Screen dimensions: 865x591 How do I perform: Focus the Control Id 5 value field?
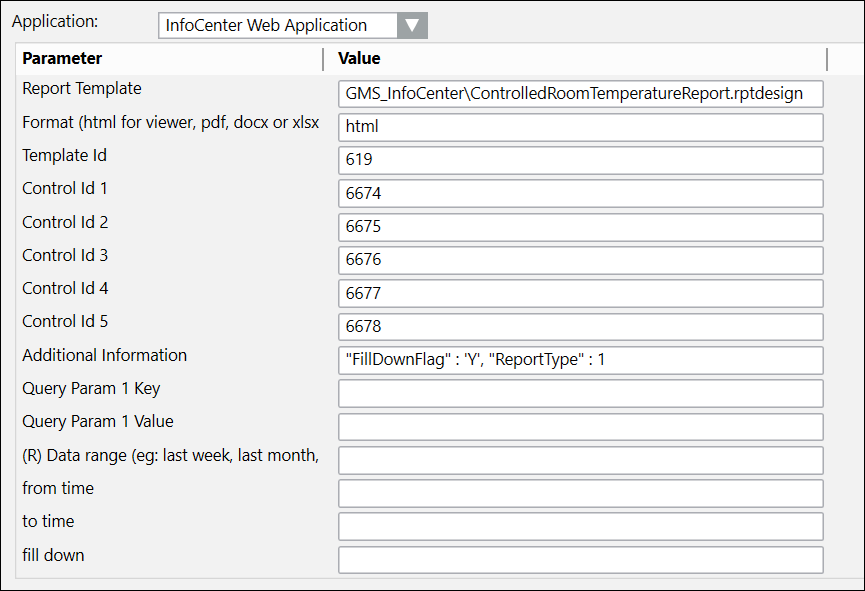click(580, 327)
